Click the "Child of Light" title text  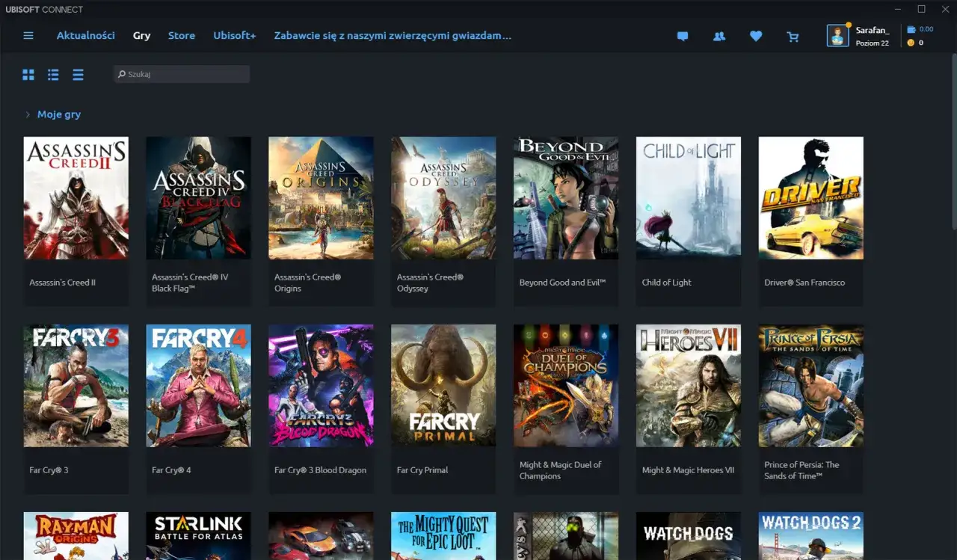[666, 283]
